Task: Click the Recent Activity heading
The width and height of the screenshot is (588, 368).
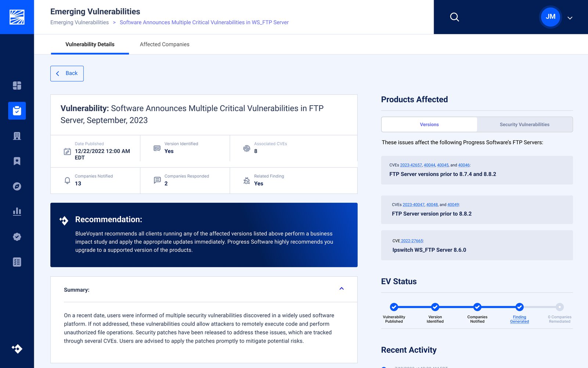Action: click(409, 350)
